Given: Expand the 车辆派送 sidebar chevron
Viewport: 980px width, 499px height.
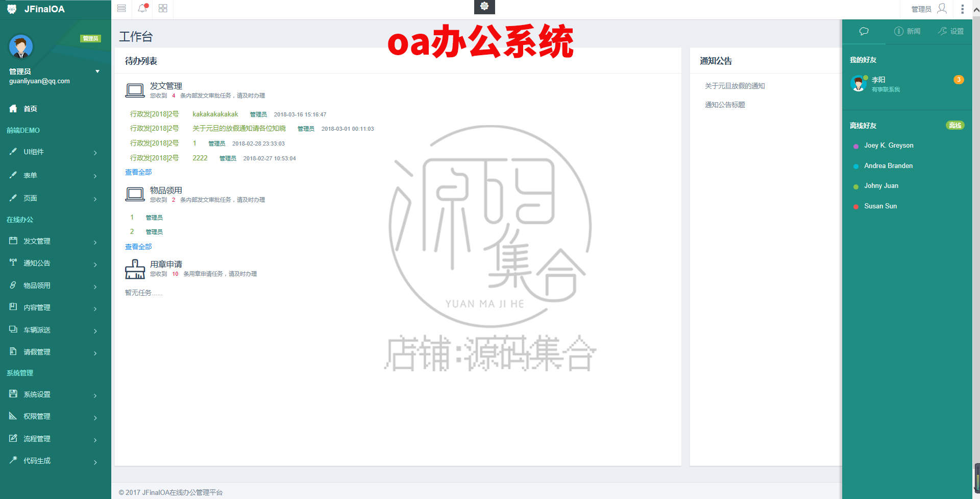Looking at the screenshot, I should point(95,331).
